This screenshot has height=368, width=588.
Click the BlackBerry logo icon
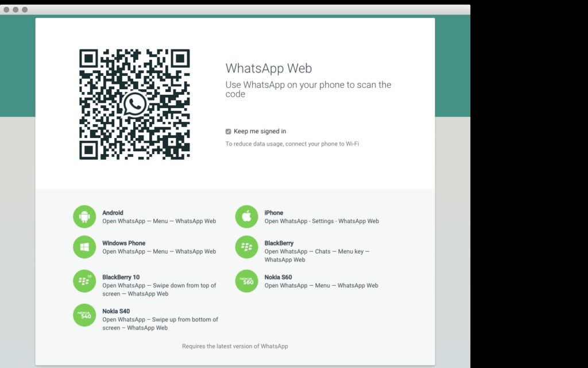tap(246, 247)
